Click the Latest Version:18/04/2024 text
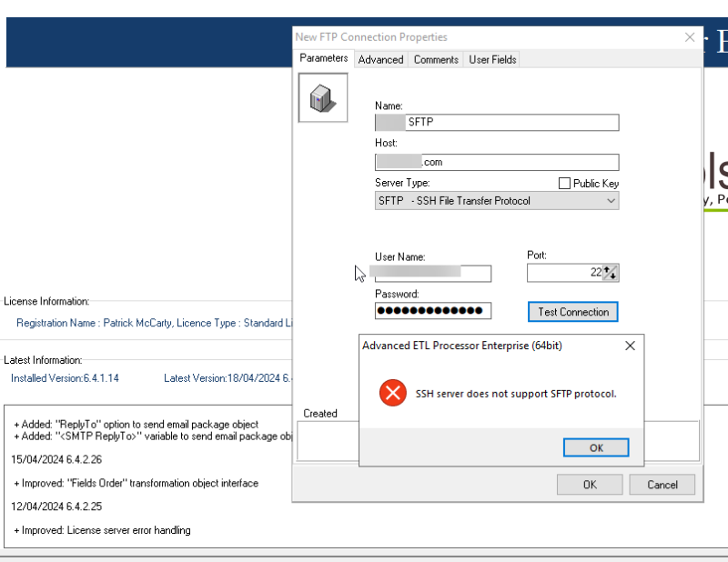 point(227,378)
